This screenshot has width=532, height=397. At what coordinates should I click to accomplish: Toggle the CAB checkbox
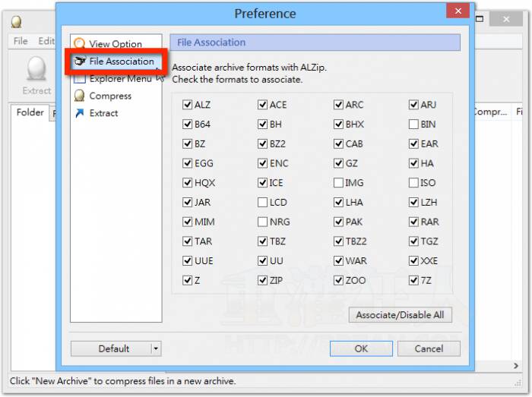[x=338, y=143]
